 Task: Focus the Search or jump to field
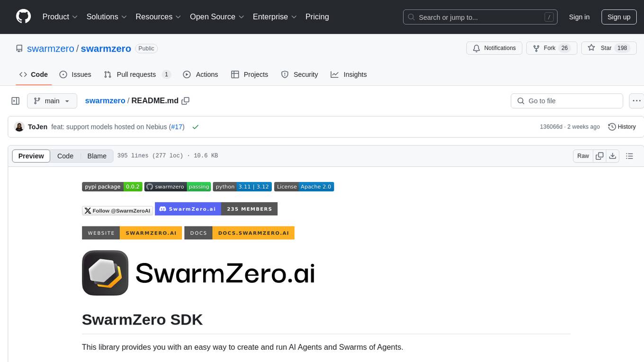(480, 17)
